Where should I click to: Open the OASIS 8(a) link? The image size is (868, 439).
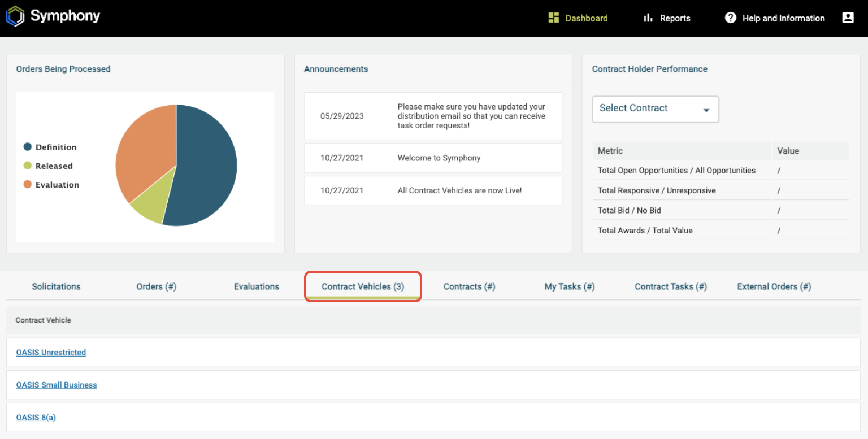[x=36, y=418]
